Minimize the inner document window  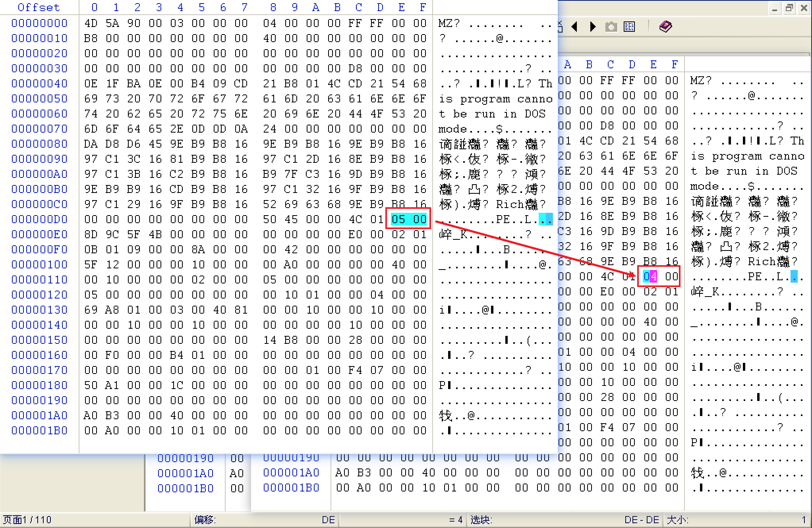tap(775, 8)
